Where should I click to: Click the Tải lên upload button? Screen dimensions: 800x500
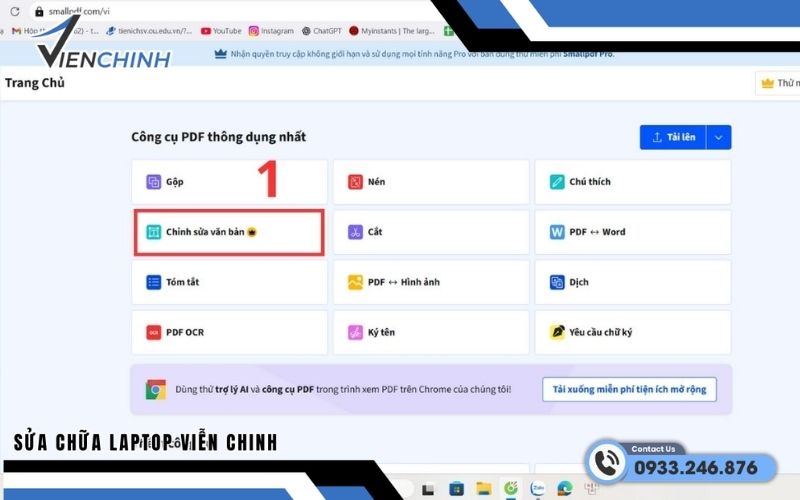tap(673, 137)
